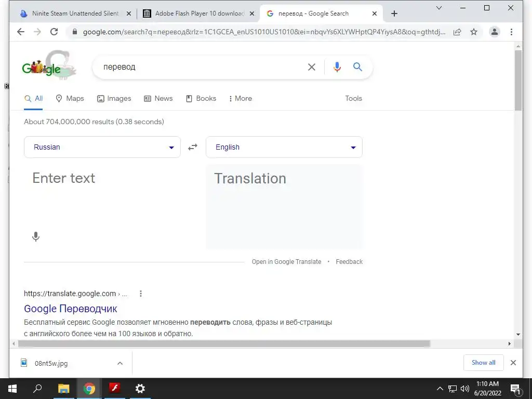Open Windows taskbar search
This screenshot has height=399, width=532.
37,389
